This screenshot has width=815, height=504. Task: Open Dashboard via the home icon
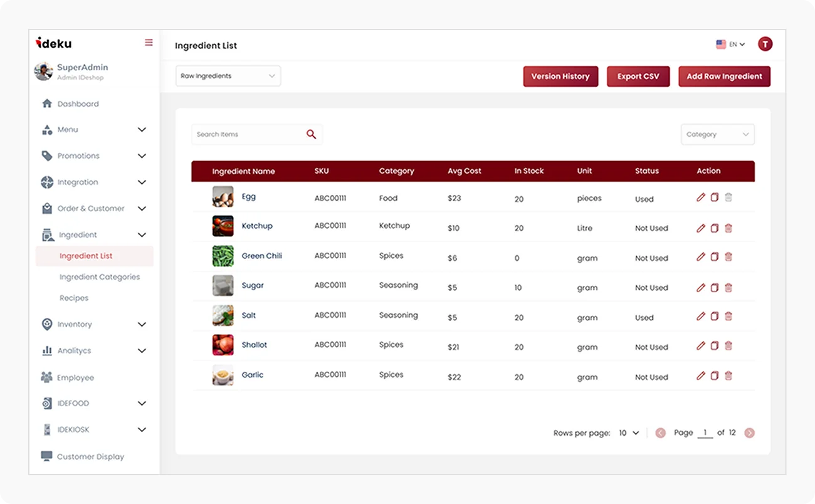click(47, 103)
